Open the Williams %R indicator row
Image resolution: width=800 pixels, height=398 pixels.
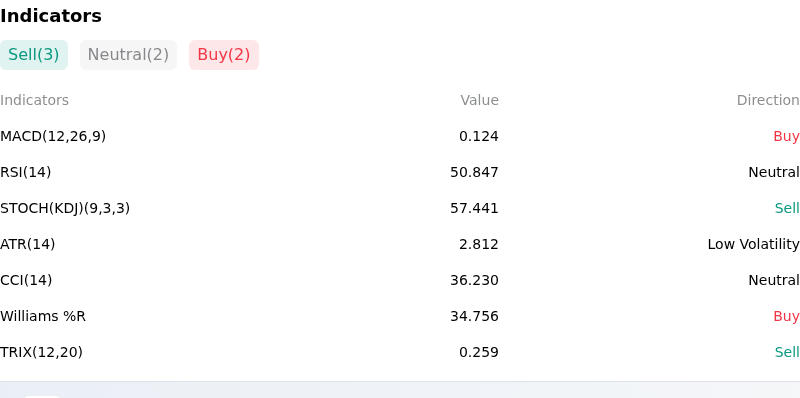click(400, 316)
